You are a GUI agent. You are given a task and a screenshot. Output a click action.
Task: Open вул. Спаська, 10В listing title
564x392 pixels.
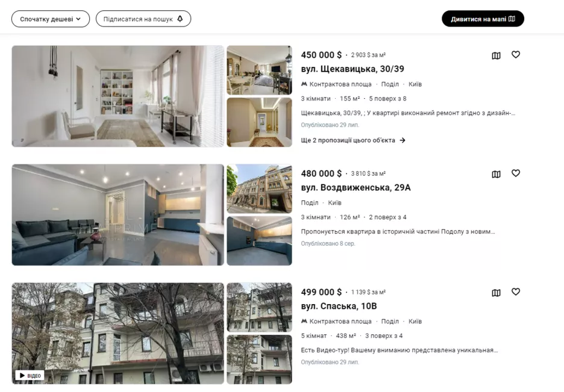pos(339,306)
